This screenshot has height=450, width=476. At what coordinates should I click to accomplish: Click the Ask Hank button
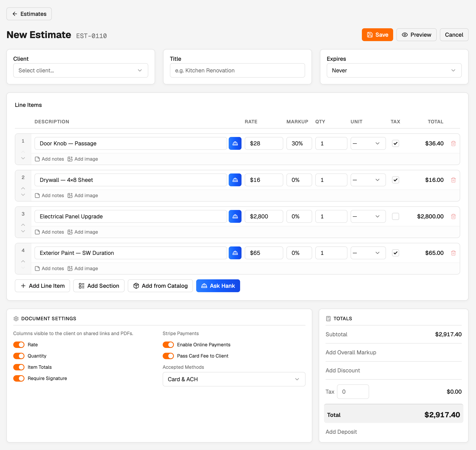[x=218, y=286]
